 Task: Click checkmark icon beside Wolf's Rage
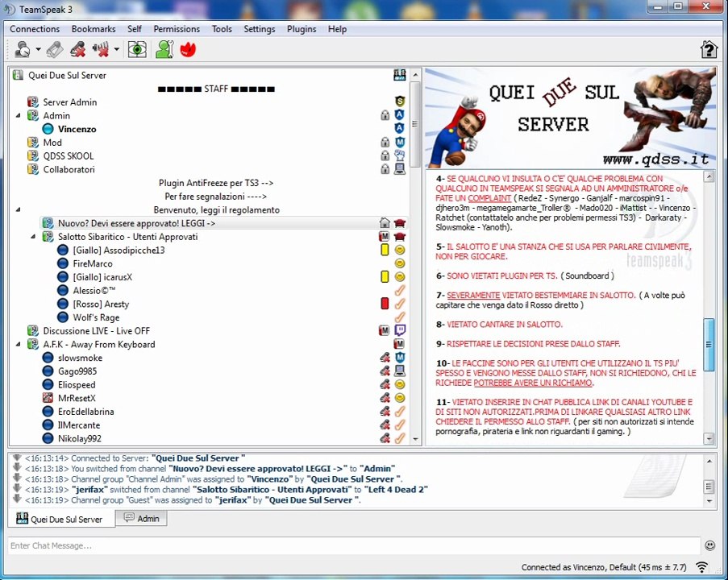point(400,317)
